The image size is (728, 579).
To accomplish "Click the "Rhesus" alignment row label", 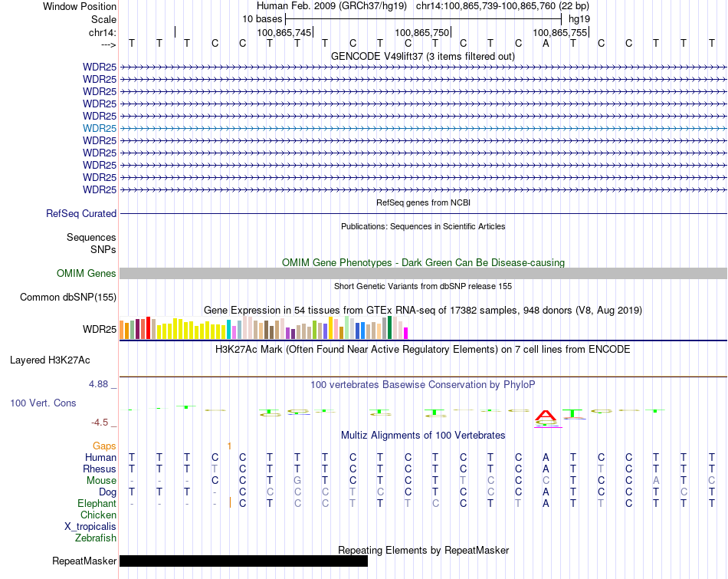I will pyautogui.click(x=100, y=469).
